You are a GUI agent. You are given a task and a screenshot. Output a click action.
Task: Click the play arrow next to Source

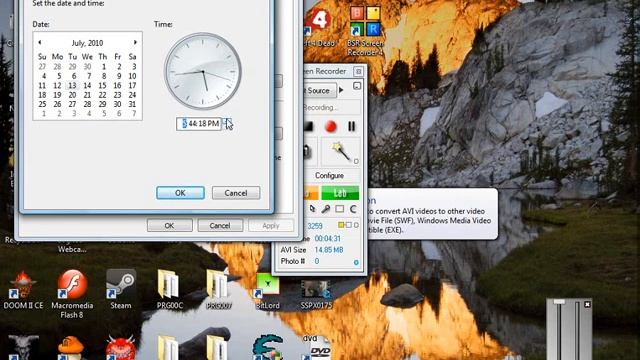pos(341,90)
